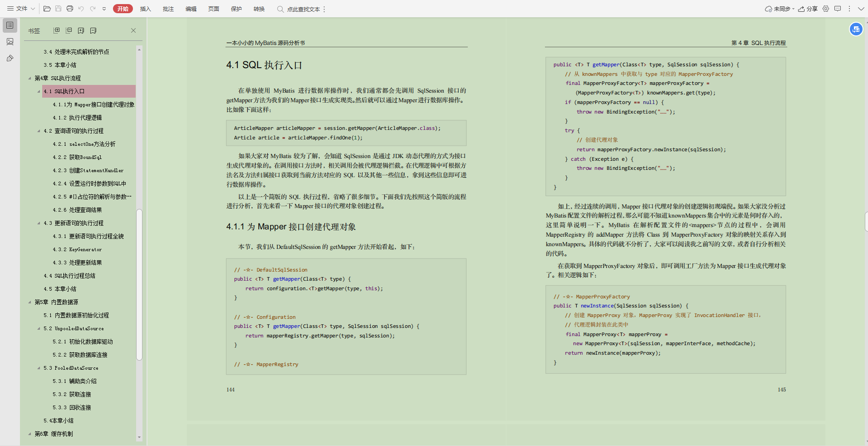Toggle the bookmarks panel sidebar icon
Image resolution: width=868 pixels, height=446 pixels.
tap(10, 25)
